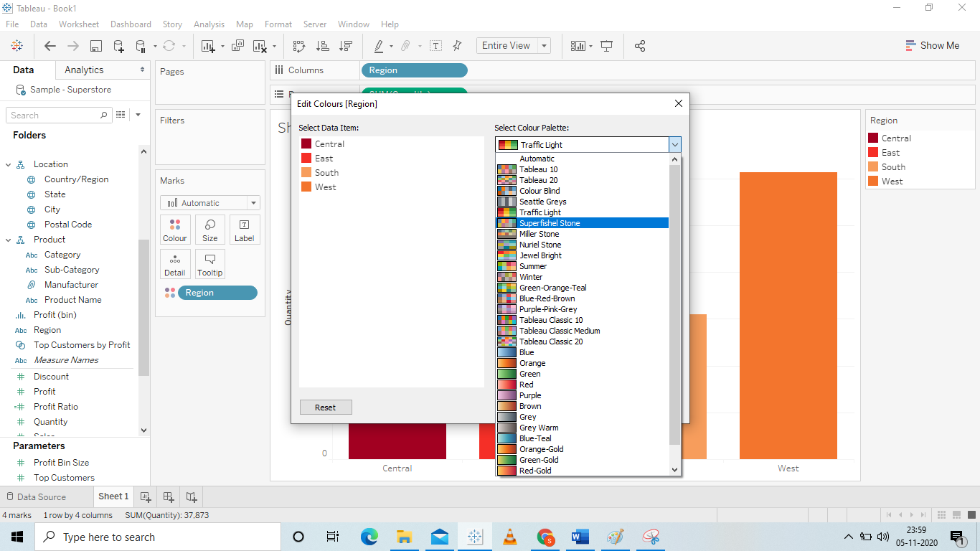Open Microsoft Edge from the taskbar
Viewport: 980px width, 551px height.
[369, 537]
